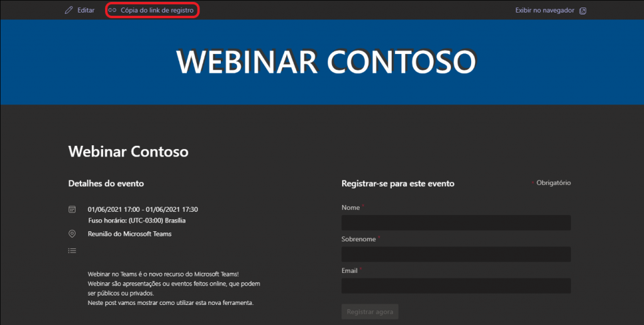Click the Email field label
644x325 pixels.
point(349,270)
